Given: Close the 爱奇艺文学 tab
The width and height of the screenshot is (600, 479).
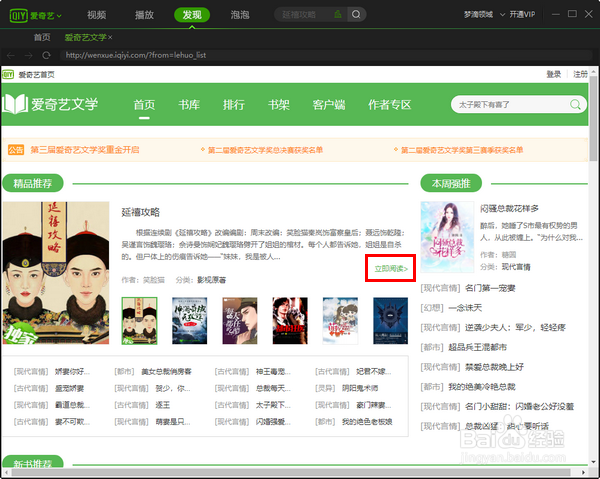Looking at the screenshot, I should [x=110, y=37].
